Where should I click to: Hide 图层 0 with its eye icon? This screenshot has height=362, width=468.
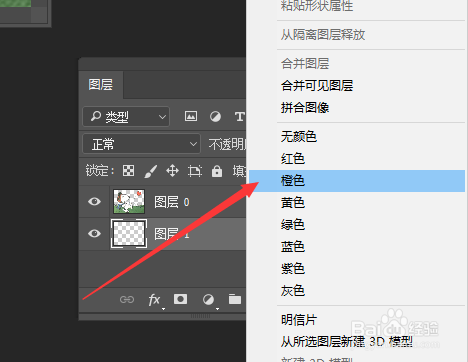coord(94,201)
